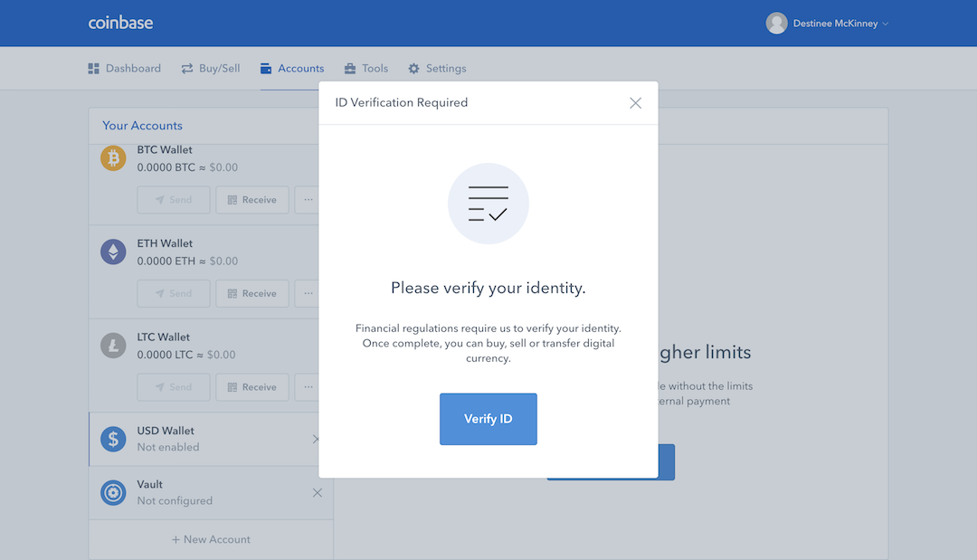The image size is (977, 560).
Task: Open more options for LTC Wallet
Action: tap(308, 387)
